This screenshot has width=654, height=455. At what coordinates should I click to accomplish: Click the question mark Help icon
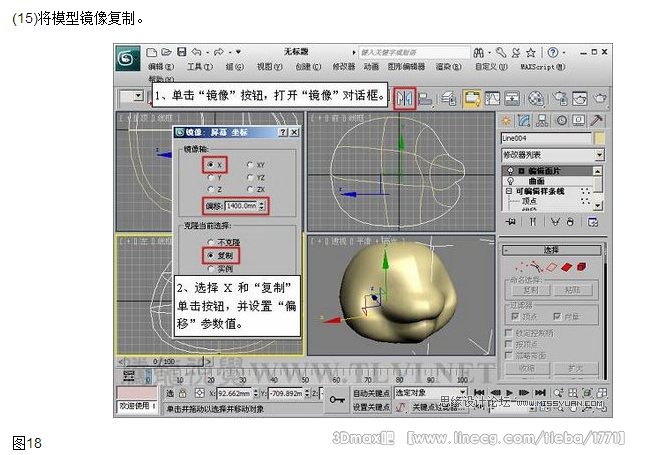(x=553, y=53)
